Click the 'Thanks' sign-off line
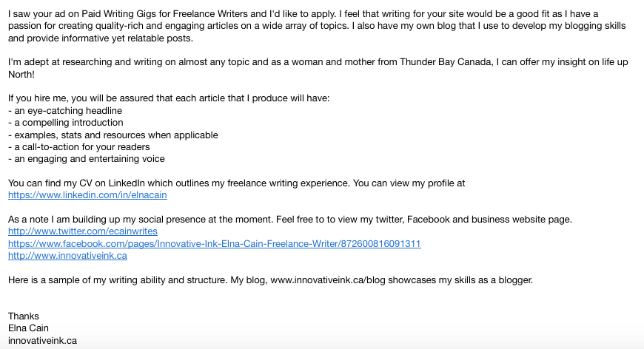 [x=24, y=316]
